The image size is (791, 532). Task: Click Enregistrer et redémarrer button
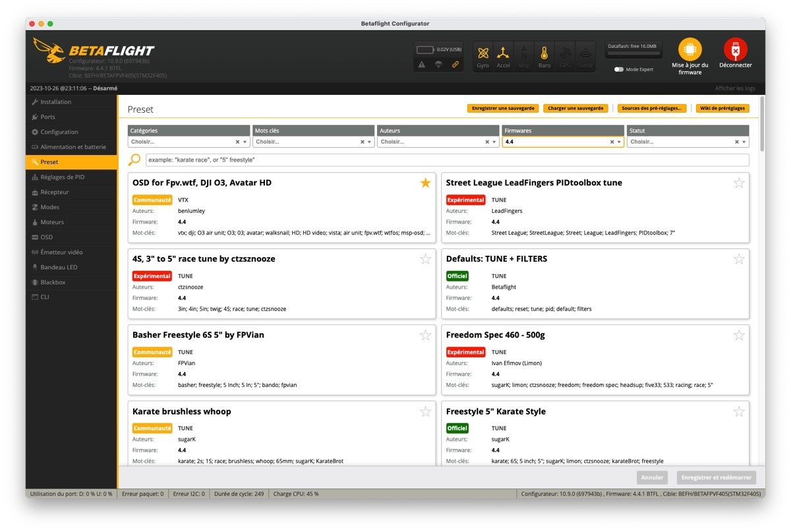pos(717,477)
